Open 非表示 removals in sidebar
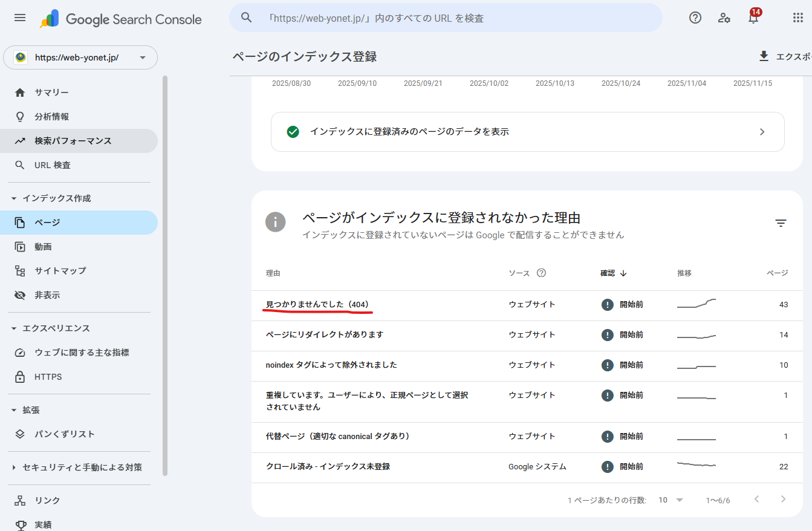 [47, 295]
